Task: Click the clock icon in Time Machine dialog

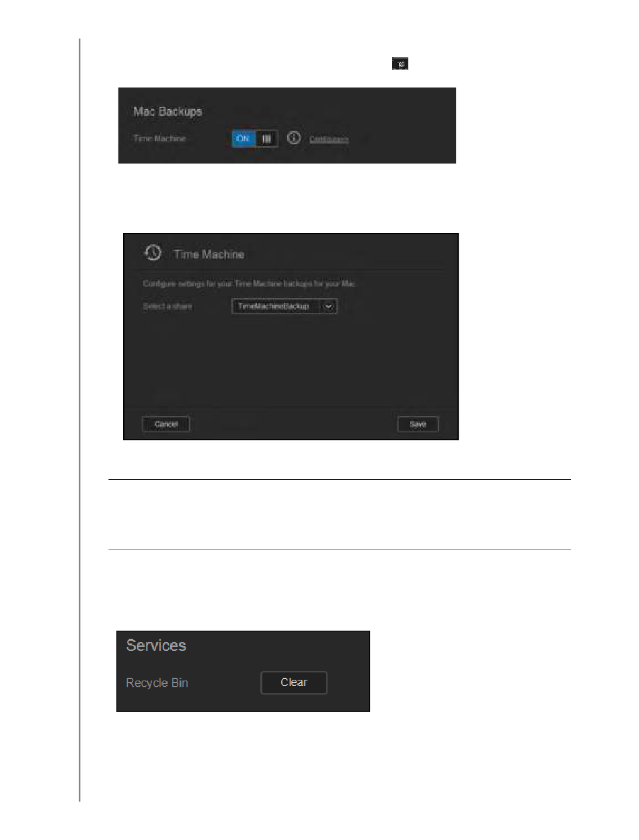Action: pos(152,253)
